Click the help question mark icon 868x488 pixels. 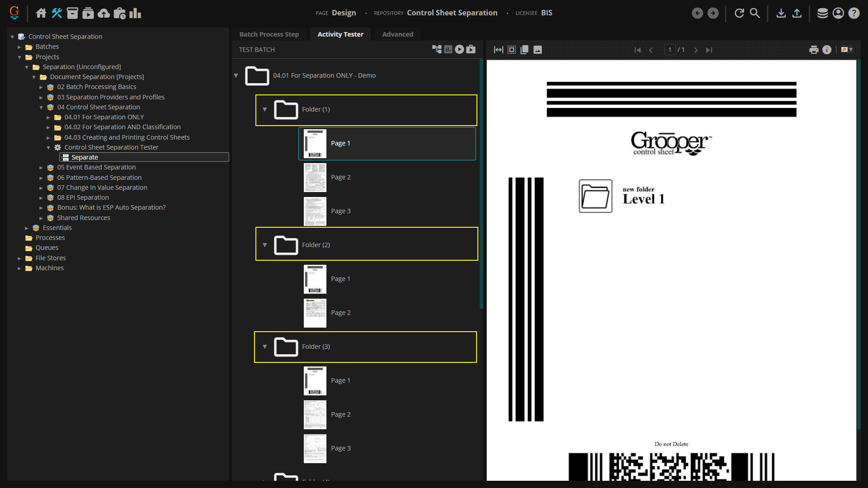pyautogui.click(x=854, y=13)
